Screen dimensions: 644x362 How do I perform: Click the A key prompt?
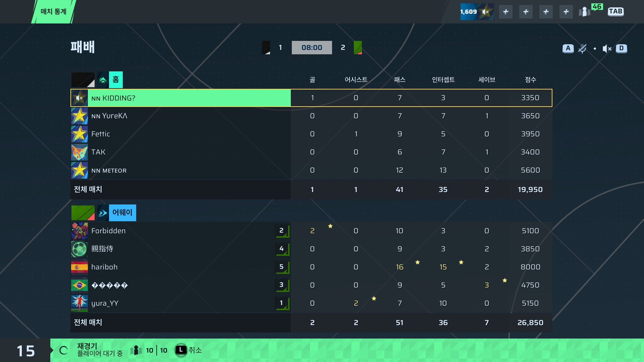568,48
